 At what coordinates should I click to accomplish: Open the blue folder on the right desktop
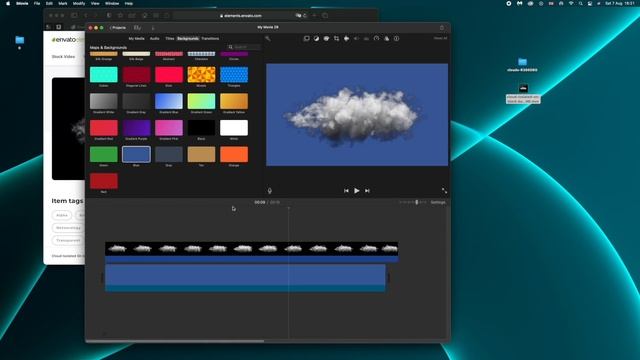coord(522,62)
